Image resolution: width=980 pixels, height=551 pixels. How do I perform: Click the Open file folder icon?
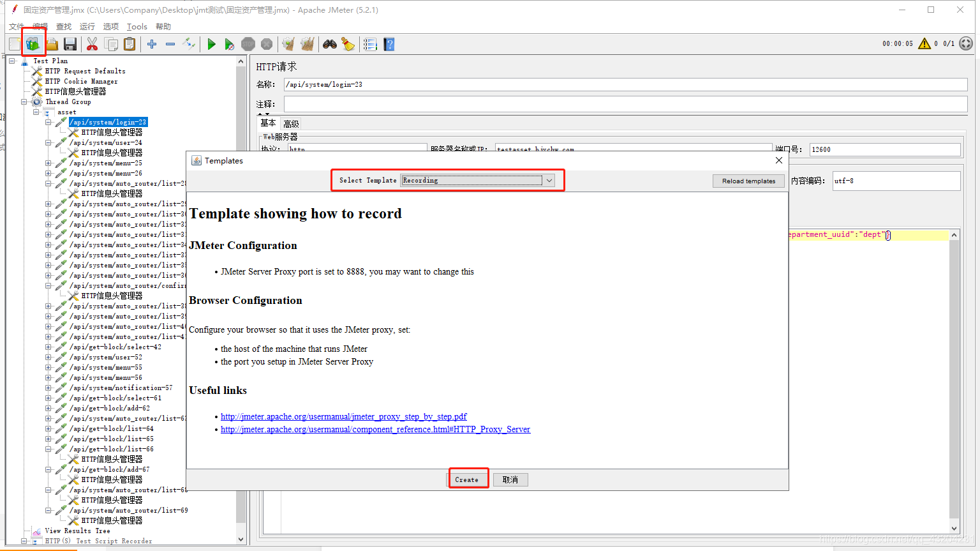(x=52, y=44)
